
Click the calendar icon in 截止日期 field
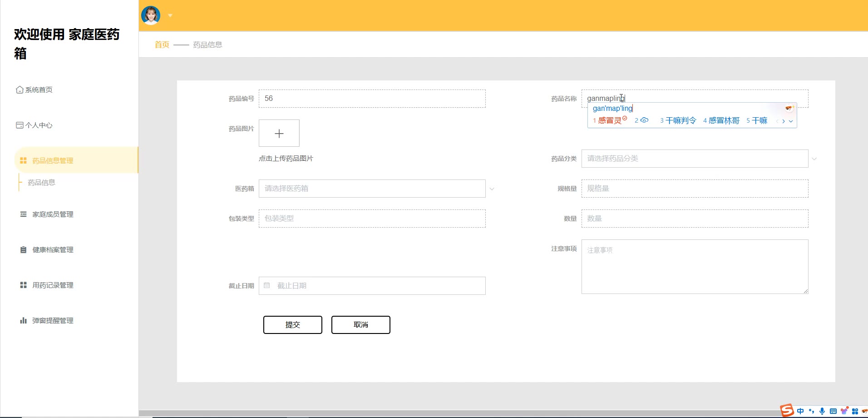(x=267, y=286)
